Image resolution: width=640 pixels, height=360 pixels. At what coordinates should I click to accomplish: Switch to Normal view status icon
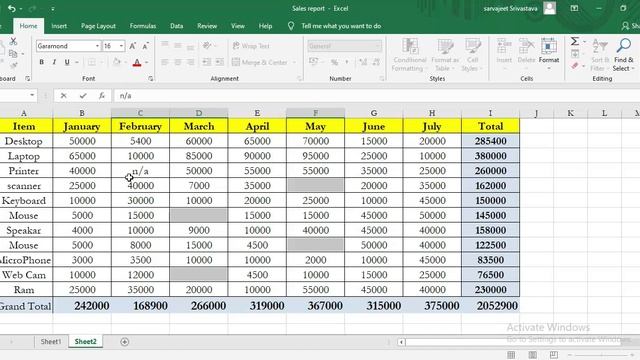tap(511, 355)
